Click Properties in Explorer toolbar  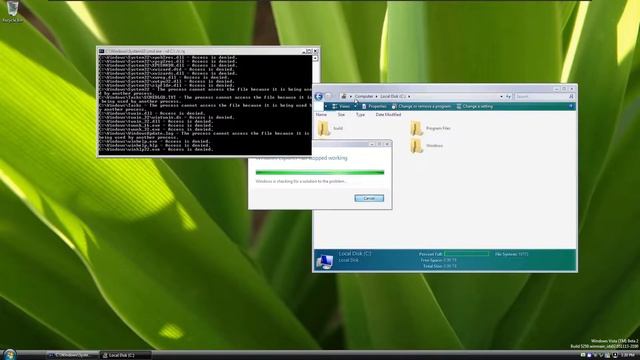click(x=374, y=107)
